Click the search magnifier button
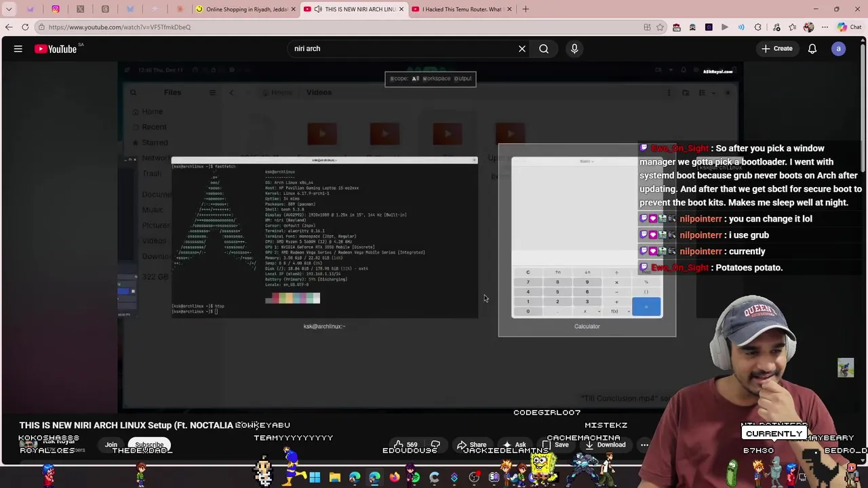868x488 pixels. [544, 49]
